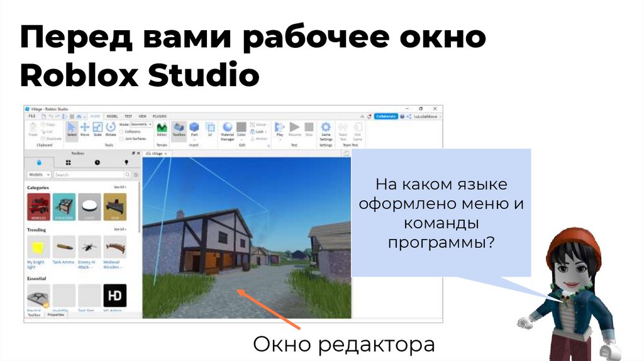Open the Mode Geometric dropdown

pos(141,125)
